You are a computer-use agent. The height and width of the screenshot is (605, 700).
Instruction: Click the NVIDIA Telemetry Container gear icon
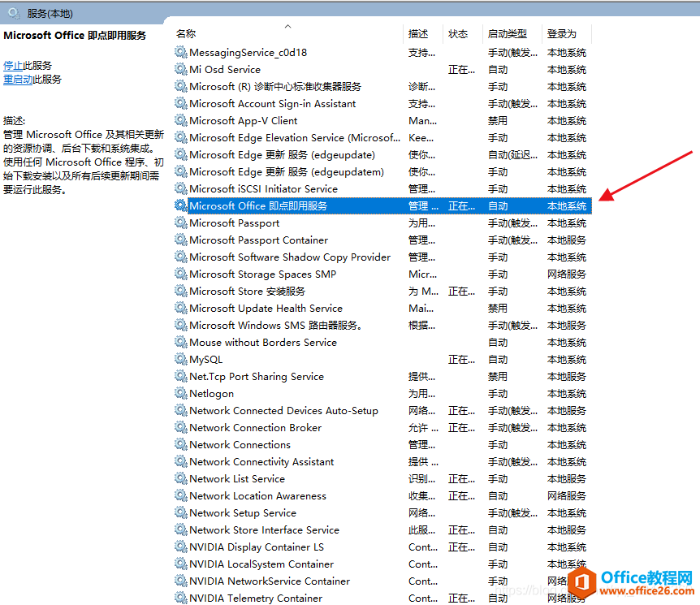[181, 598]
